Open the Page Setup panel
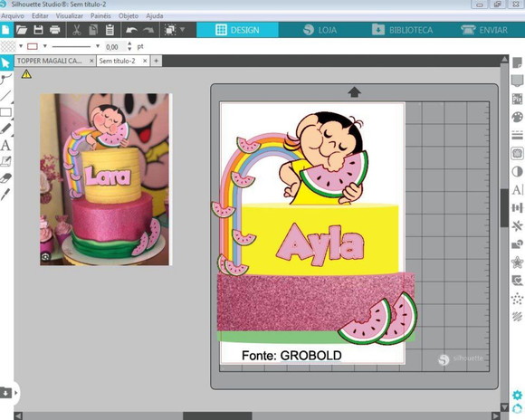This screenshot has height=420, width=525. click(x=517, y=63)
